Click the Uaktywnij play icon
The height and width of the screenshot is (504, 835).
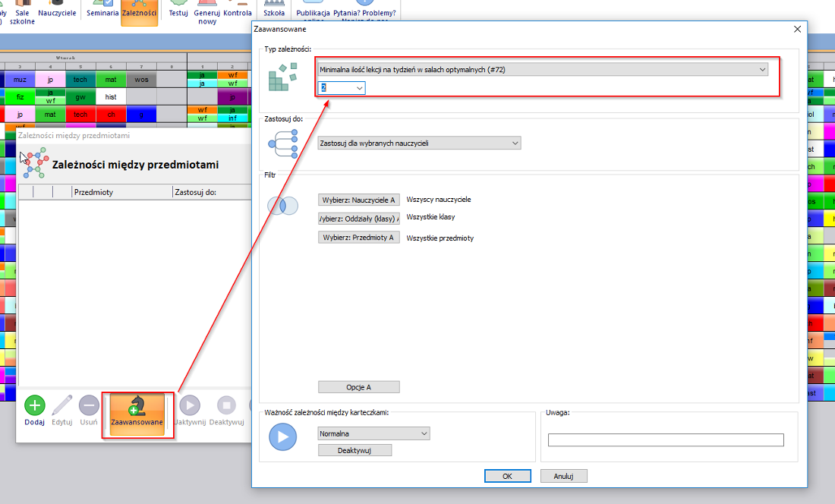click(x=189, y=405)
